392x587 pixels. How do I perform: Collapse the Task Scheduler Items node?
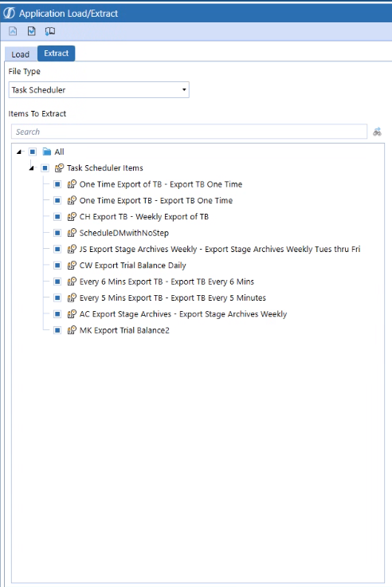click(31, 168)
